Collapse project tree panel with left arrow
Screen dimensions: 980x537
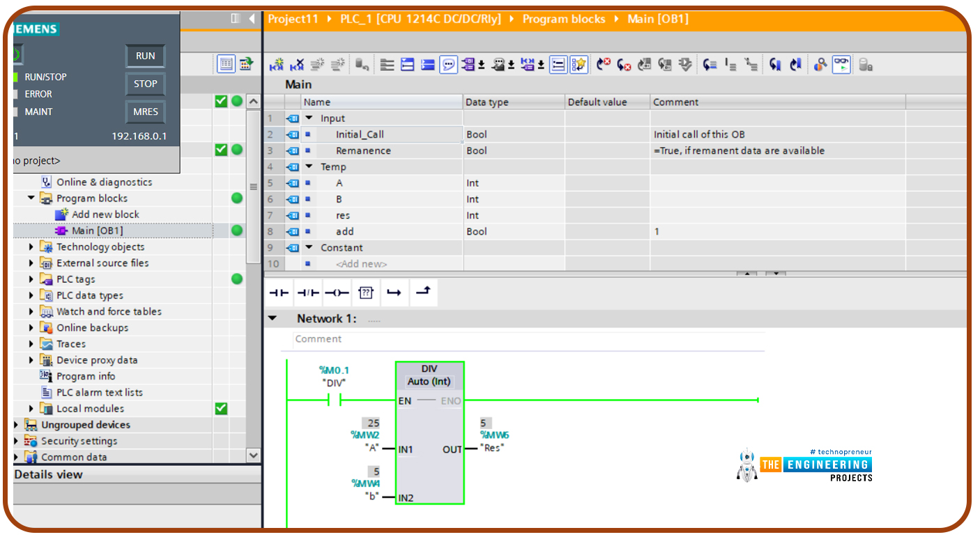point(252,19)
